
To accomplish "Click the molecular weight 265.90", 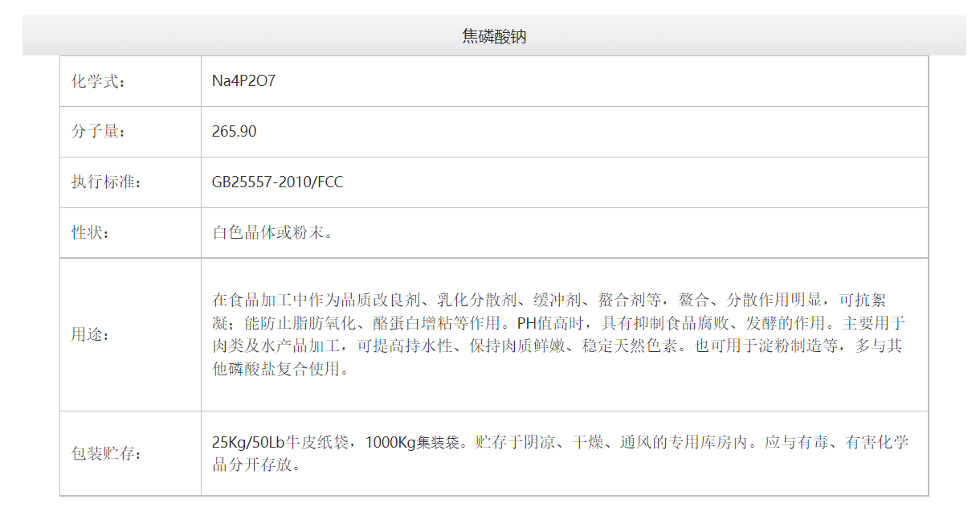I will 235,132.
